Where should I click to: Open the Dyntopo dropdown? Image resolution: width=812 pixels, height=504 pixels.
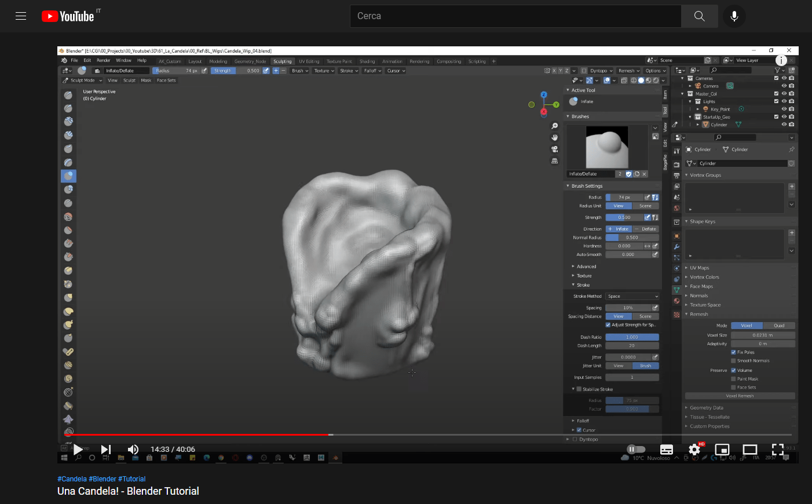click(601, 71)
